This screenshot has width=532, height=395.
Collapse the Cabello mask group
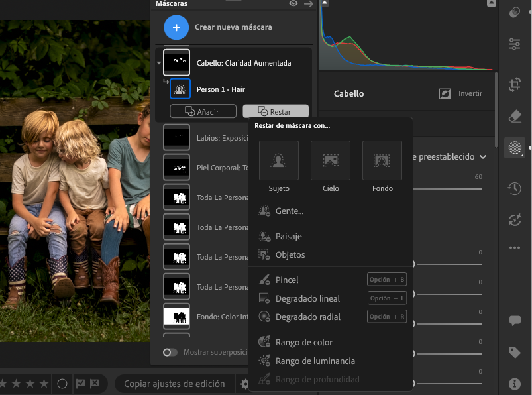159,64
